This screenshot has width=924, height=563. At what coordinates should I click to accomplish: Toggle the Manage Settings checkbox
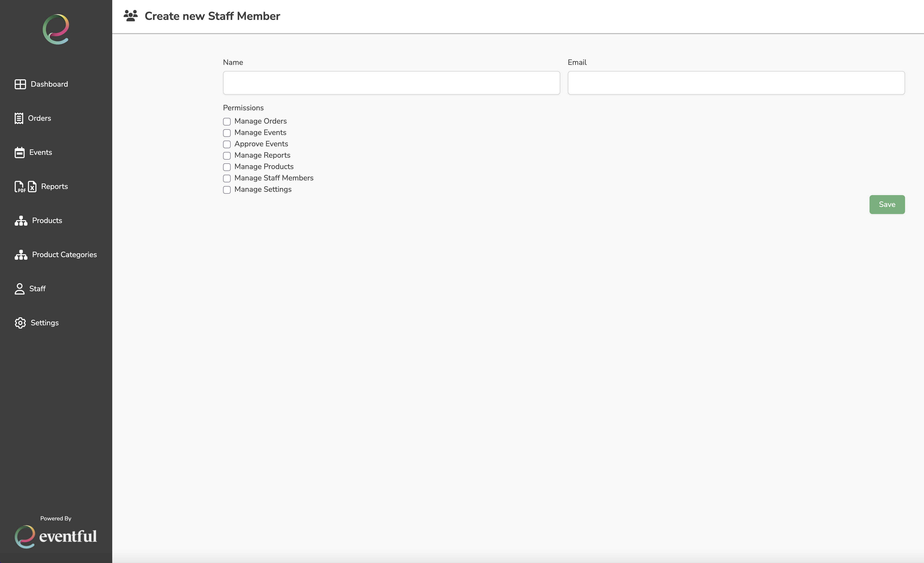pyautogui.click(x=227, y=190)
